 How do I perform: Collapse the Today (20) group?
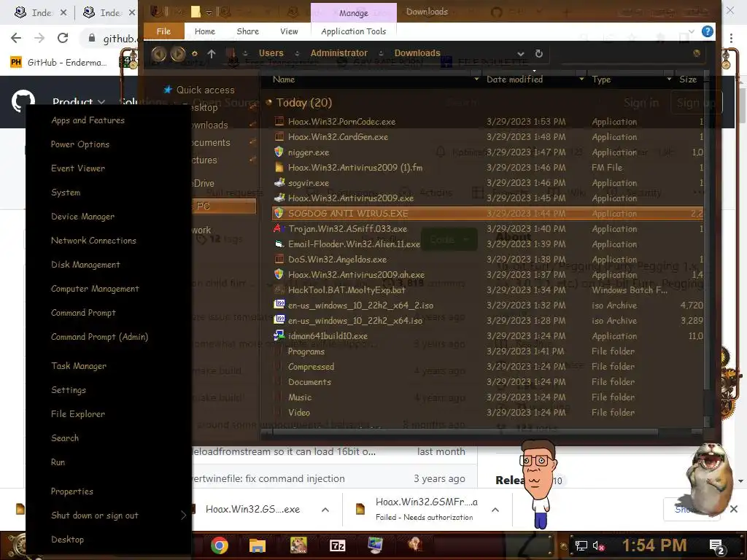pos(268,102)
